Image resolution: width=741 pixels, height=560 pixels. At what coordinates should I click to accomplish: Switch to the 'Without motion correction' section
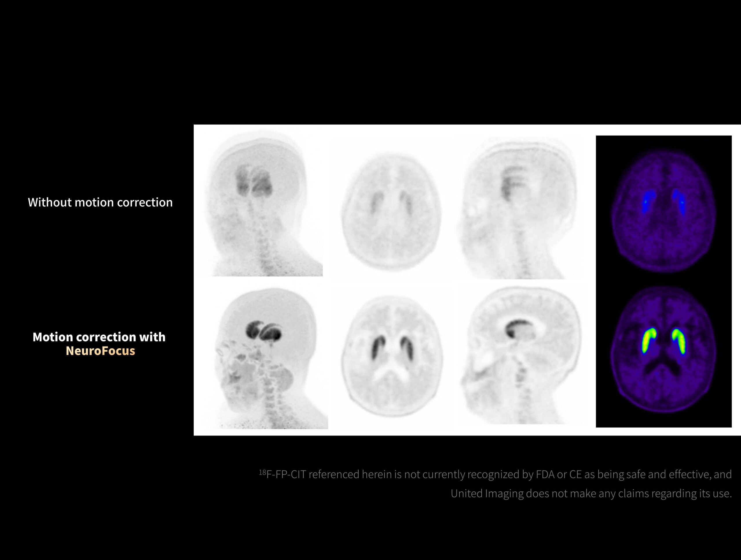pos(100,202)
